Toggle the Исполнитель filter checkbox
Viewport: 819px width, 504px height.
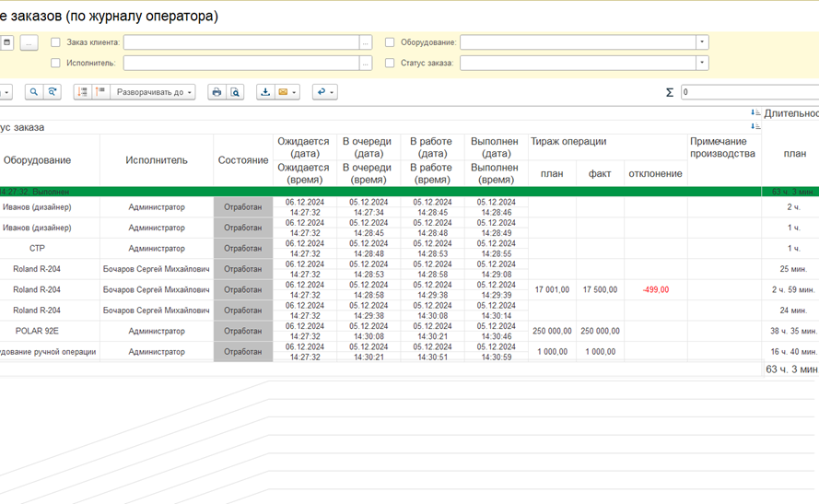point(55,63)
